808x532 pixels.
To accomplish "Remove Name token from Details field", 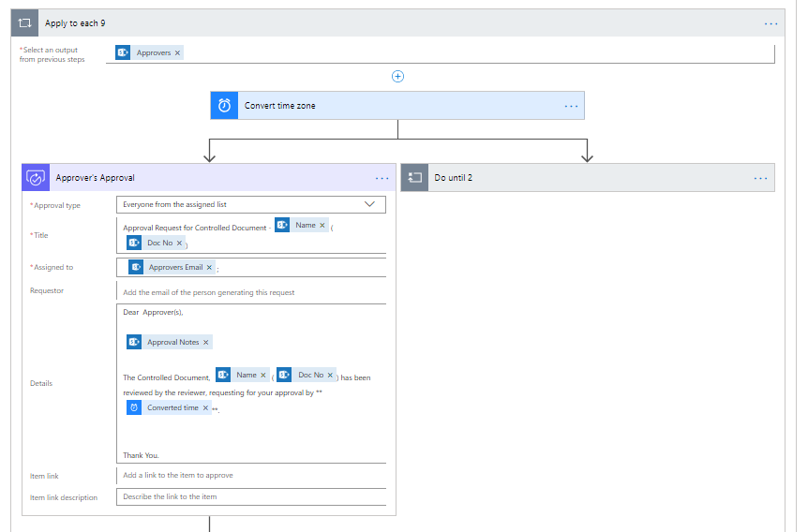I will click(x=262, y=376).
